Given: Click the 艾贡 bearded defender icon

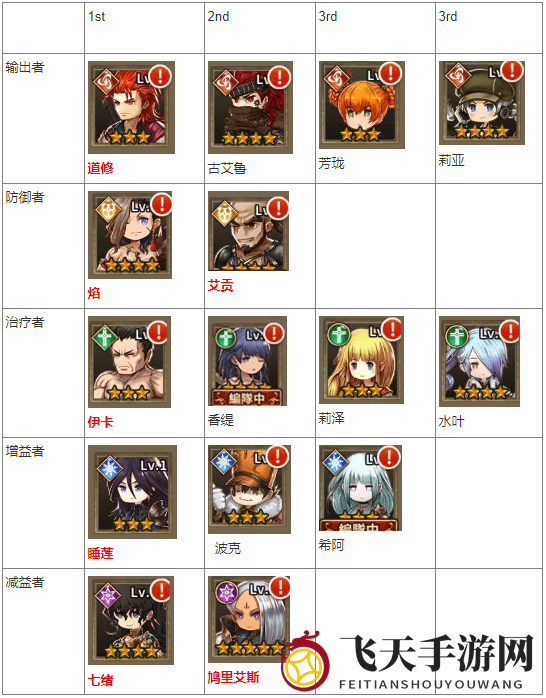Looking at the screenshot, I should (248, 231).
